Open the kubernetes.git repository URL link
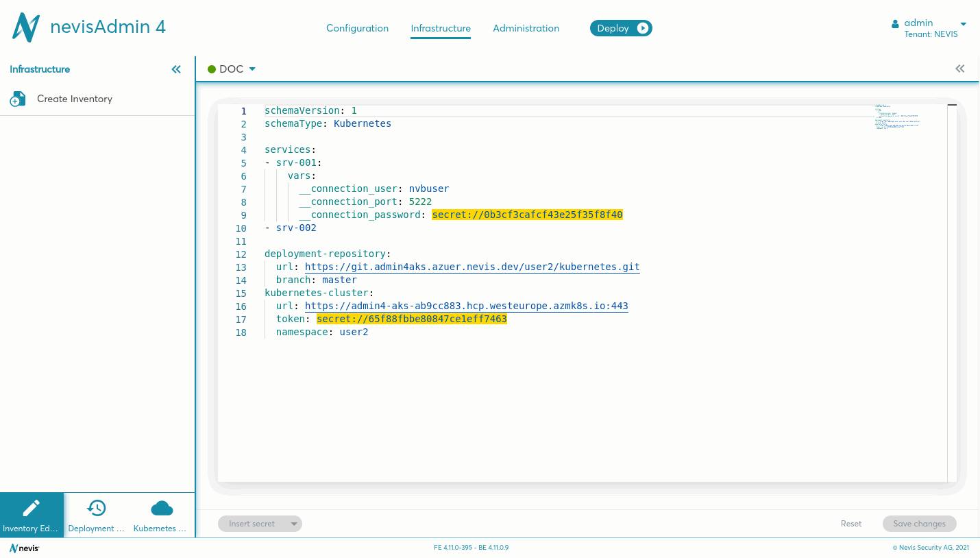Image resolution: width=980 pixels, height=558 pixels. (x=472, y=267)
